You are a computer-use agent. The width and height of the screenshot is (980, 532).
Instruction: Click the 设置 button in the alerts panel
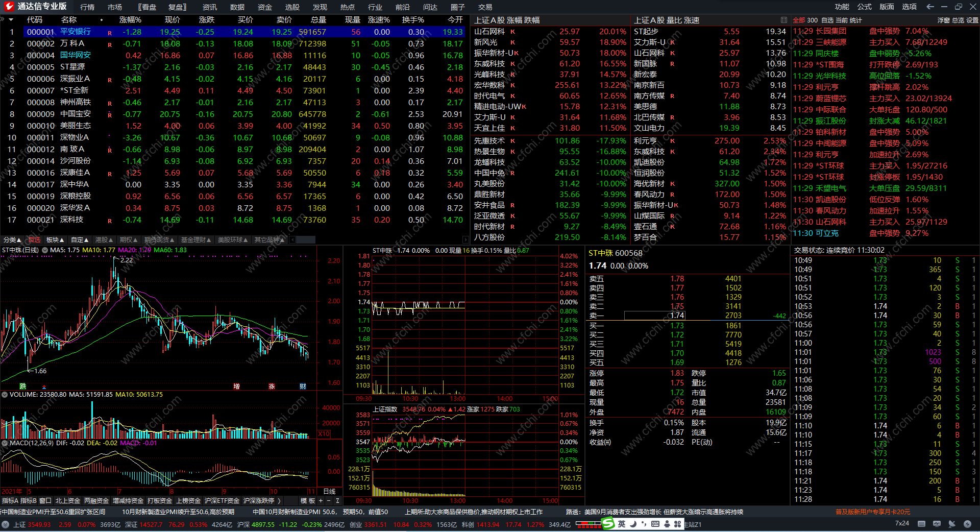(x=972, y=20)
